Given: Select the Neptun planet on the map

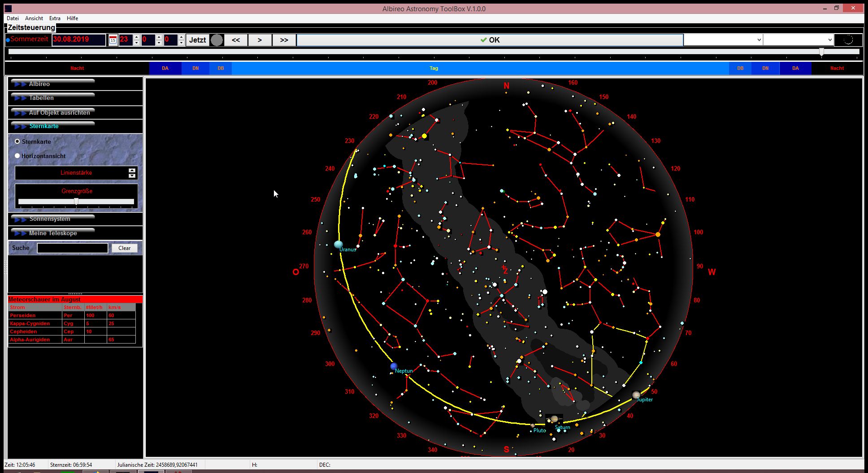Looking at the screenshot, I should pyautogui.click(x=394, y=366).
